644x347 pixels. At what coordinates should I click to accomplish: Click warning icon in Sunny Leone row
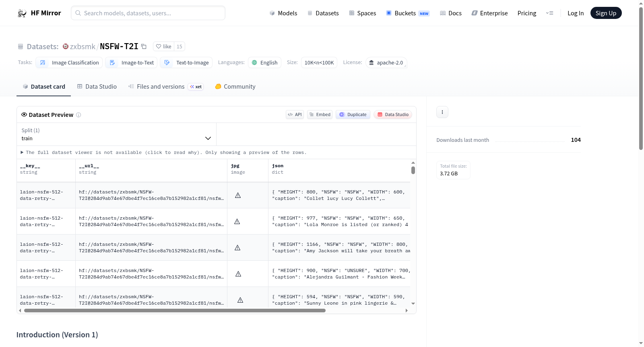coord(240,300)
